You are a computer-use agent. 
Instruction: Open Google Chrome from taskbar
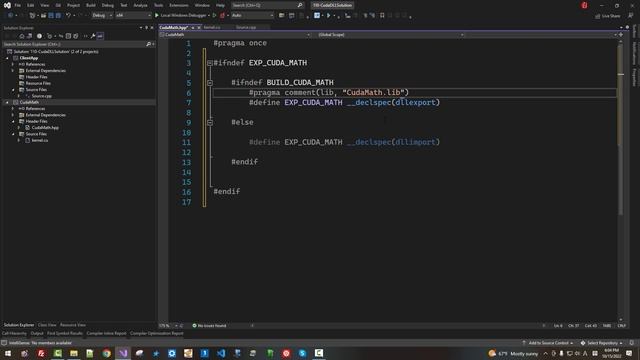pos(107,353)
